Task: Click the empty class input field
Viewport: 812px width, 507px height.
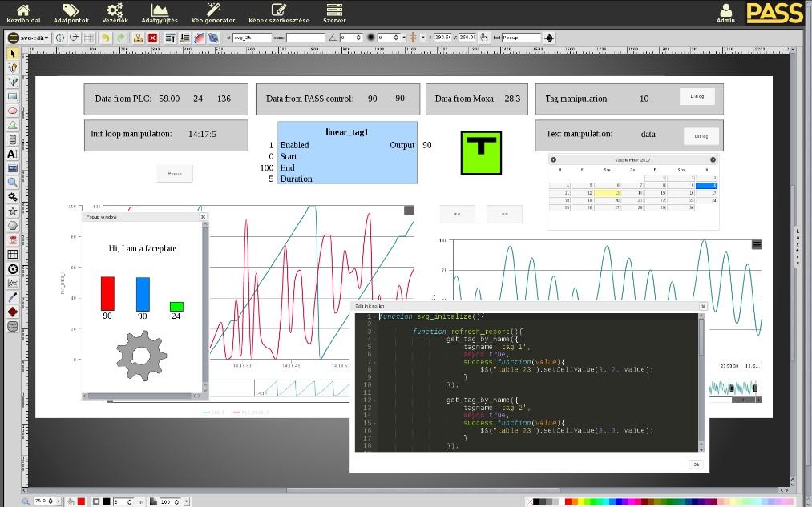Action: pyautogui.click(x=305, y=38)
